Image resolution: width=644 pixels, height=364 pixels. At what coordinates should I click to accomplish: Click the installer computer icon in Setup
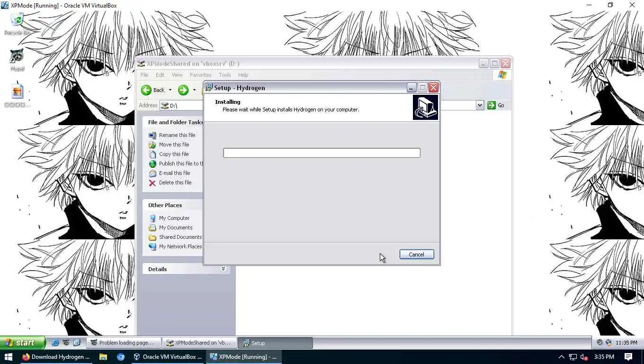click(x=425, y=107)
